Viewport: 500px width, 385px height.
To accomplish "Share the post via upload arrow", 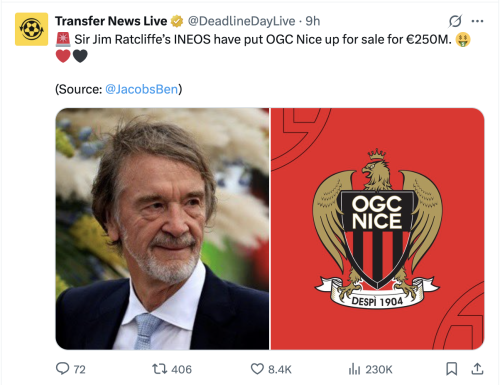I will 477,369.
